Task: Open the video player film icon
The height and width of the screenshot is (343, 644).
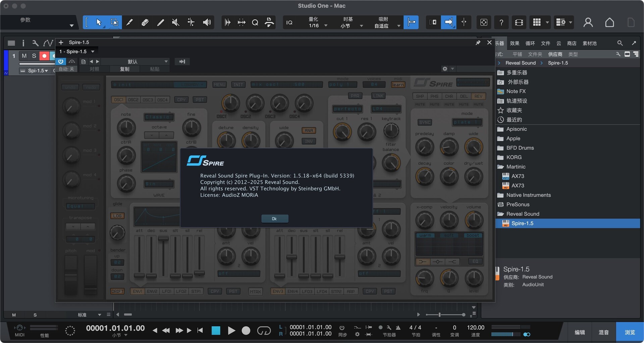Action: [519, 22]
